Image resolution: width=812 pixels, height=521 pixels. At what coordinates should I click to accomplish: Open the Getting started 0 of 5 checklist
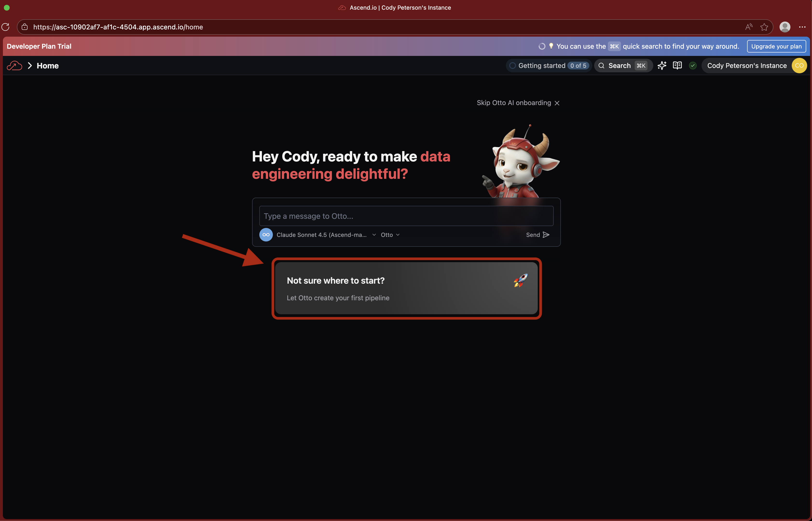tap(549, 66)
